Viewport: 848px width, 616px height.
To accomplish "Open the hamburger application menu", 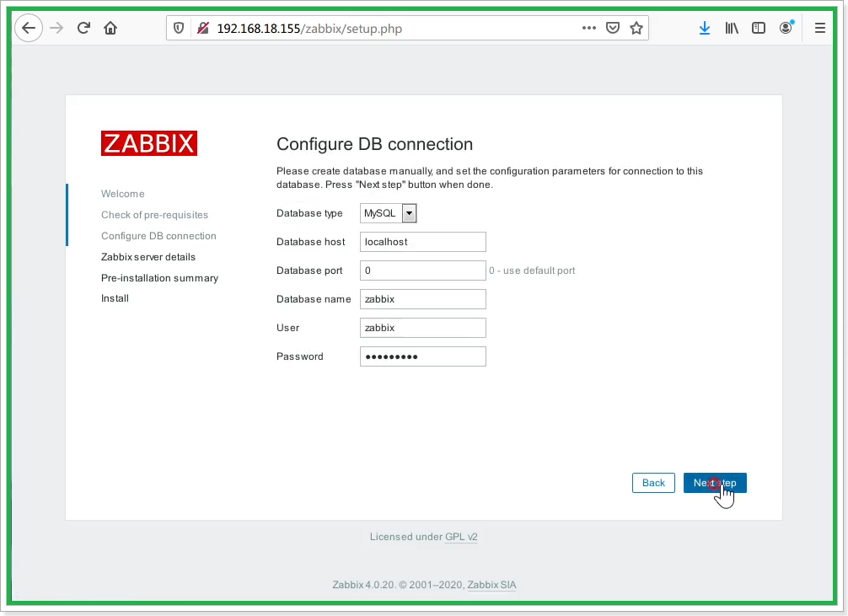I will (x=820, y=28).
